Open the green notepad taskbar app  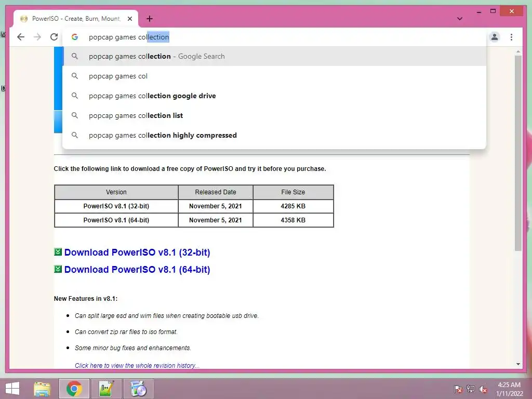point(106,389)
